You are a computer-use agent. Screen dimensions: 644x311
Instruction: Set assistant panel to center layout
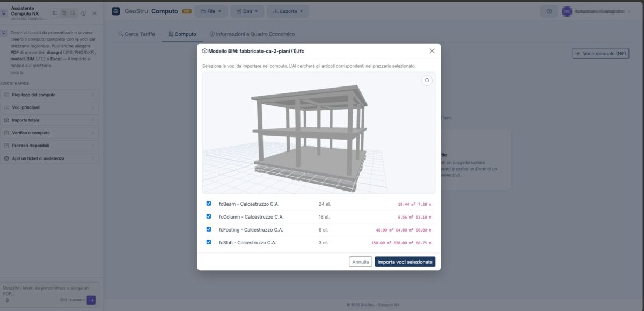(64, 13)
